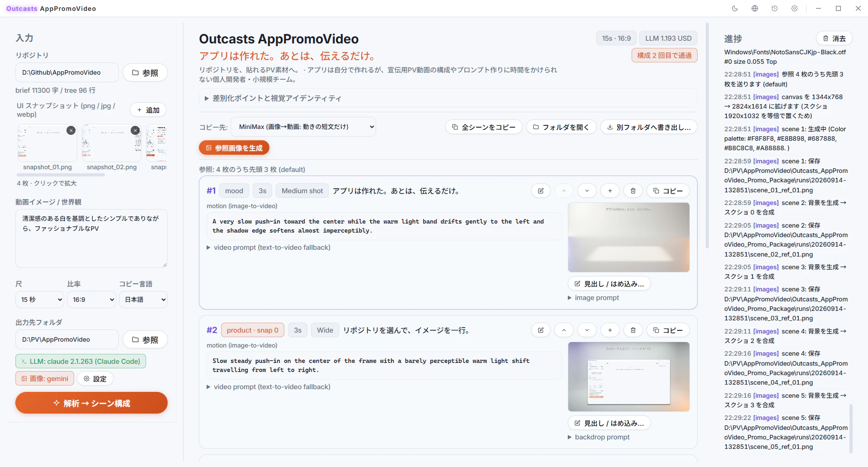Copy all scenes with 全シーンをコピー
The height and width of the screenshot is (467, 868).
pos(484,127)
